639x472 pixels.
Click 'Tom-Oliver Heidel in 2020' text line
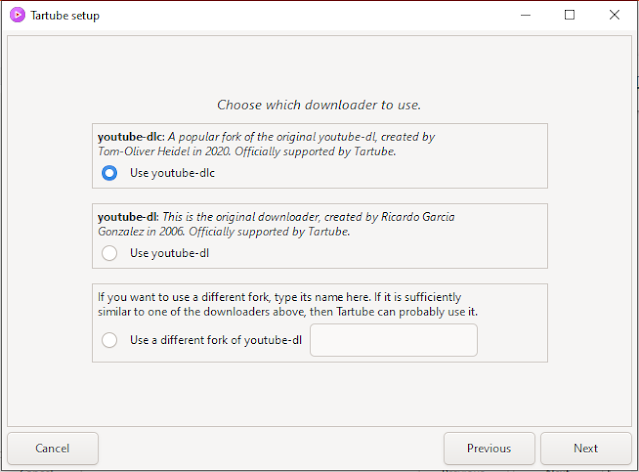coord(247,152)
